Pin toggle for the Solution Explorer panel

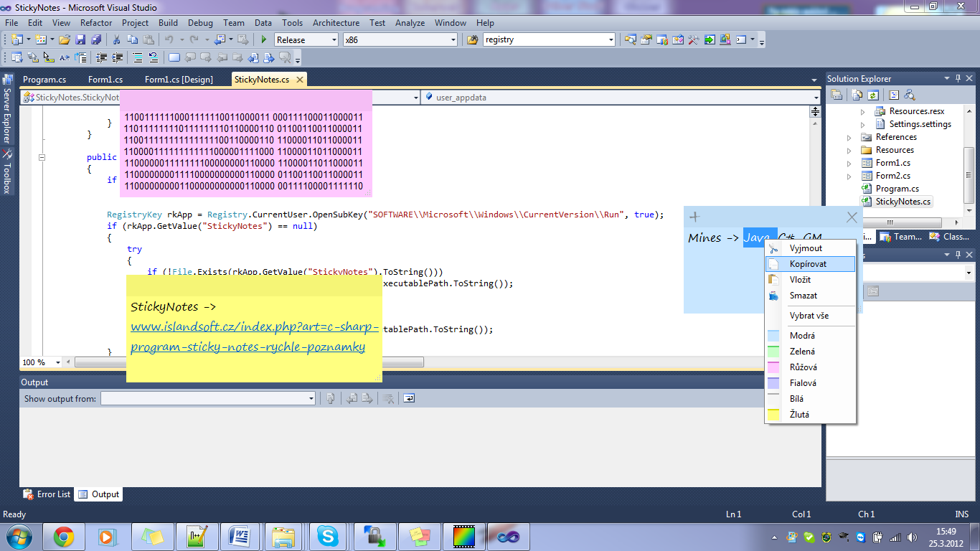tap(957, 78)
